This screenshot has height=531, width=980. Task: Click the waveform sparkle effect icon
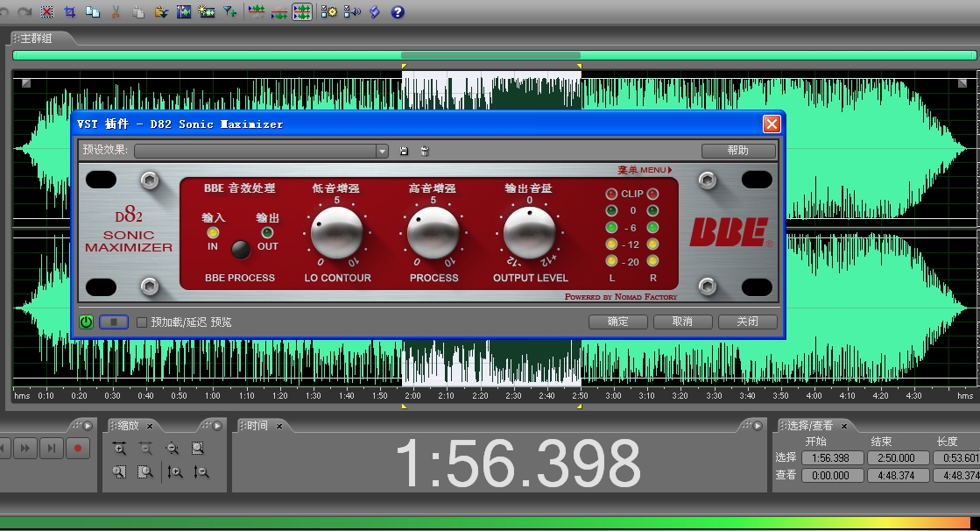(207, 12)
